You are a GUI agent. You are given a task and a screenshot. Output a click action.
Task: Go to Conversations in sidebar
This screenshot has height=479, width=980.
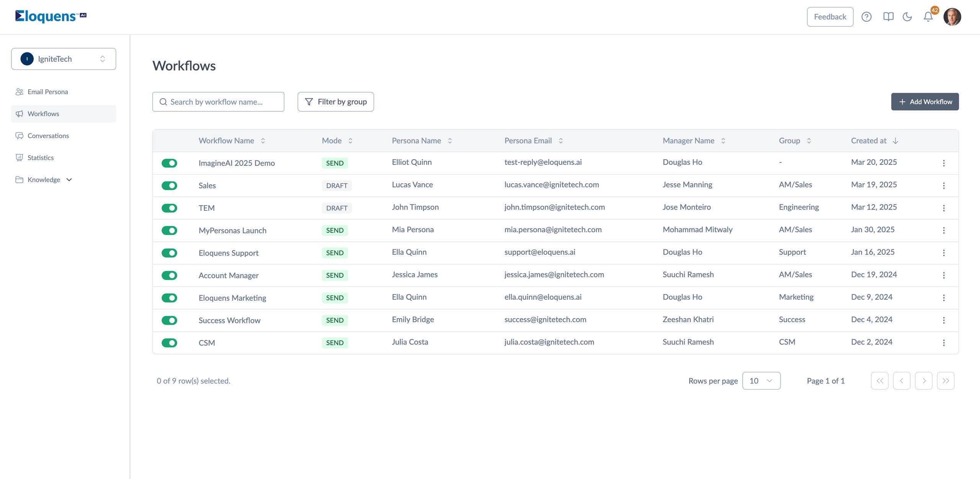pos(48,136)
